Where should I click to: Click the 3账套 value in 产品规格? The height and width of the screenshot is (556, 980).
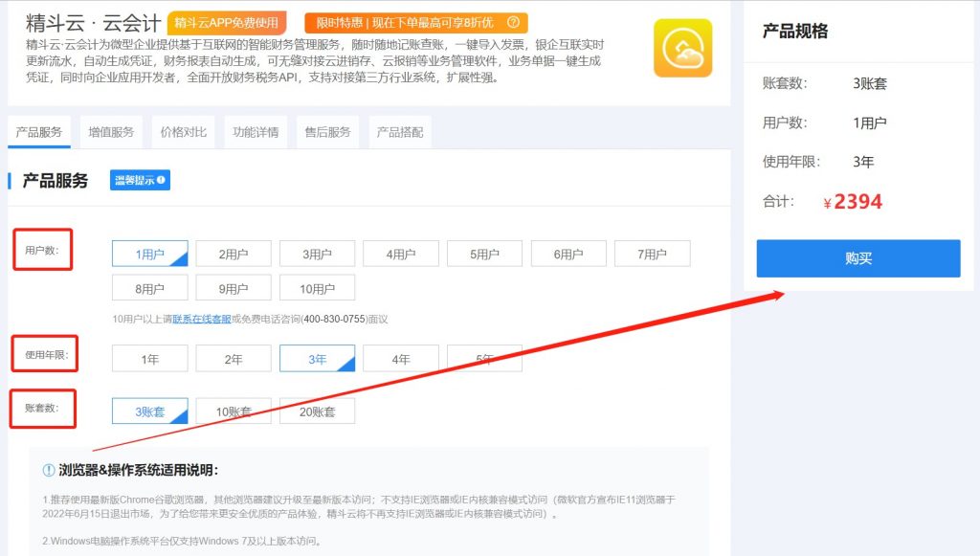(x=870, y=83)
